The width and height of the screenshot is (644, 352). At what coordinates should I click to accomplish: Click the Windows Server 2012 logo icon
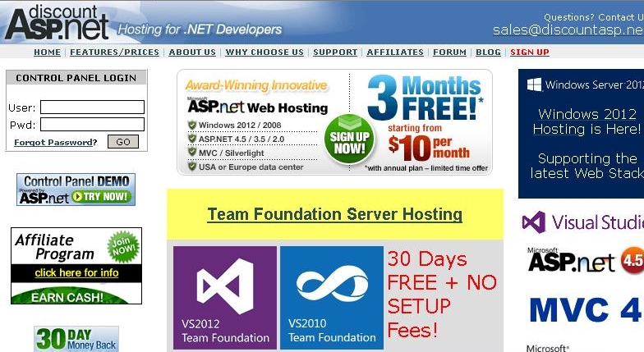[x=534, y=85]
